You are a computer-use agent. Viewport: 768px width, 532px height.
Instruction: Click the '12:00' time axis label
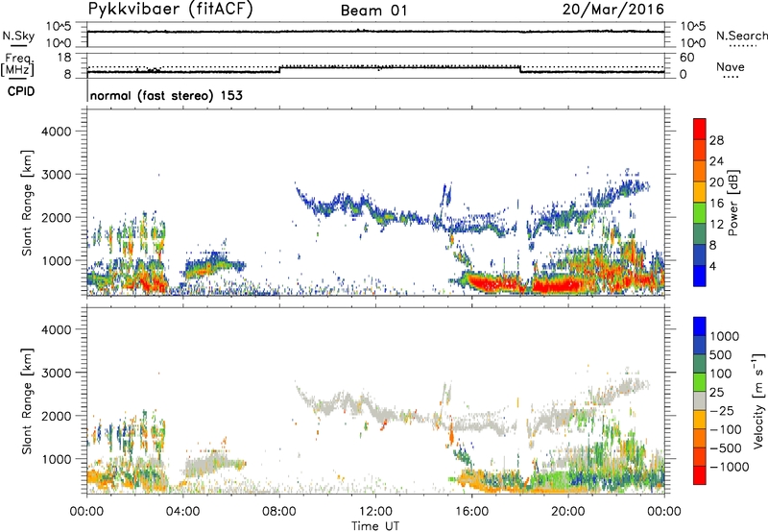375,512
